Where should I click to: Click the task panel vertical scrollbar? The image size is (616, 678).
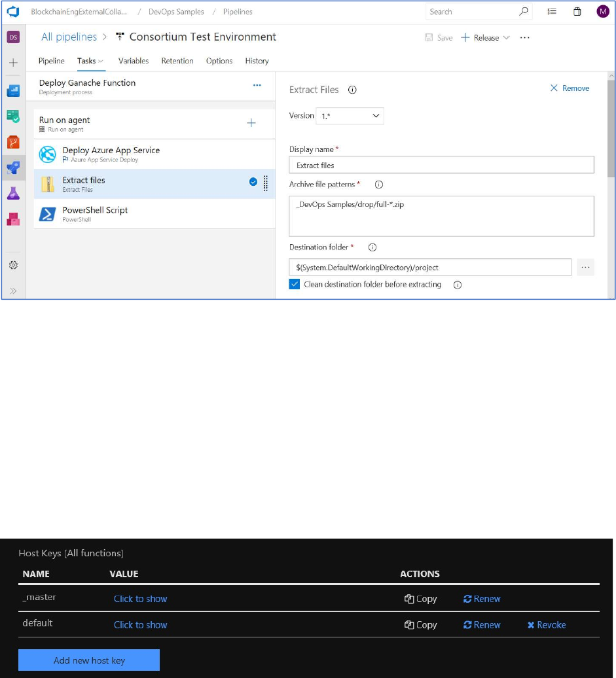(611, 128)
